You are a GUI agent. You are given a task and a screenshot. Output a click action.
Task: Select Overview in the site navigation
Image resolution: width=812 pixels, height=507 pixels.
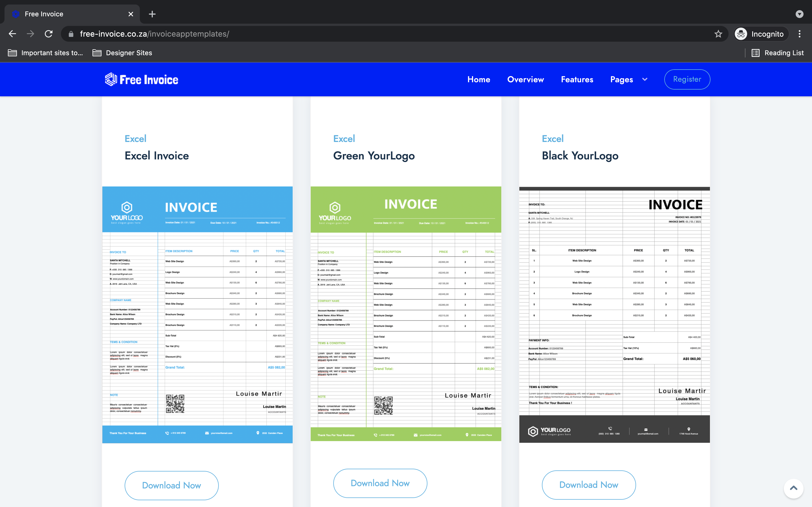(x=525, y=79)
